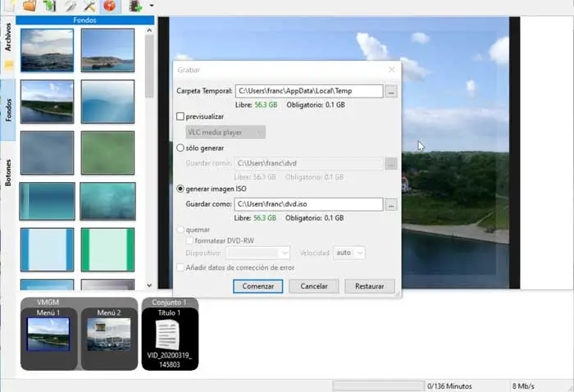Open a project with the orange folder icon
Image resolution: width=574 pixels, height=392 pixels.
pyautogui.click(x=30, y=6)
